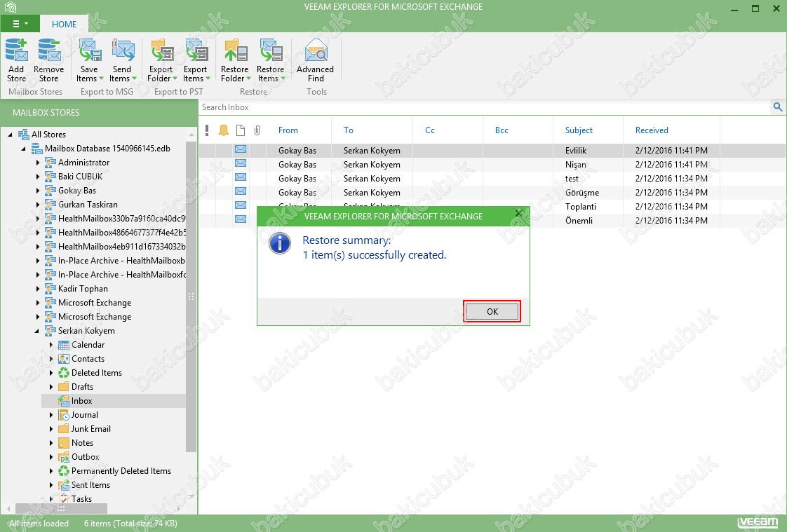Click the Veeam application icon in title bar
Image resolution: width=787 pixels, height=532 pixels.
tap(10, 8)
